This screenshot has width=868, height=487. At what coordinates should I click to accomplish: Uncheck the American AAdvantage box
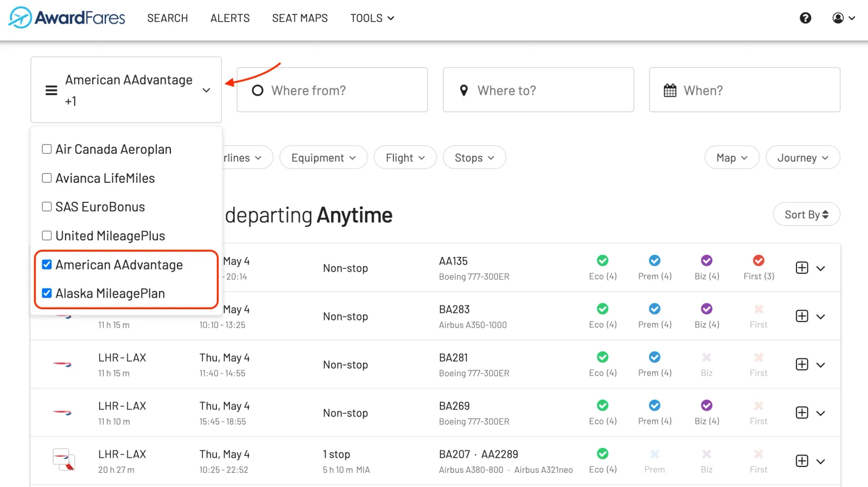(x=47, y=265)
